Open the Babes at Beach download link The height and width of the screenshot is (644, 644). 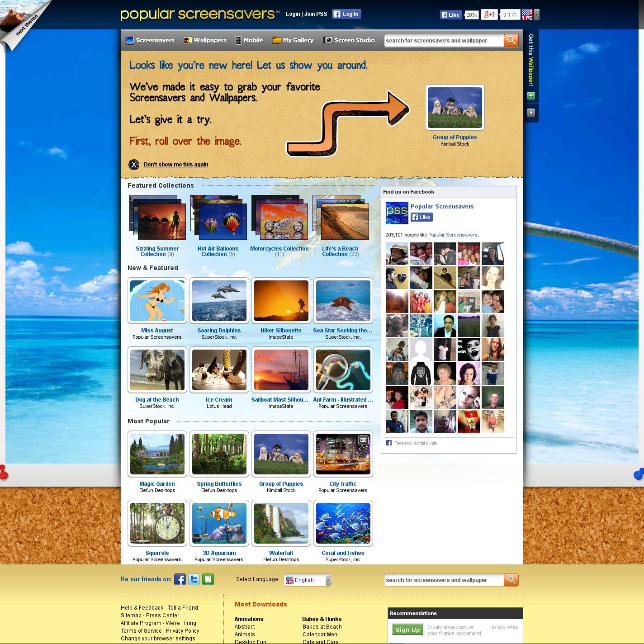point(322,627)
